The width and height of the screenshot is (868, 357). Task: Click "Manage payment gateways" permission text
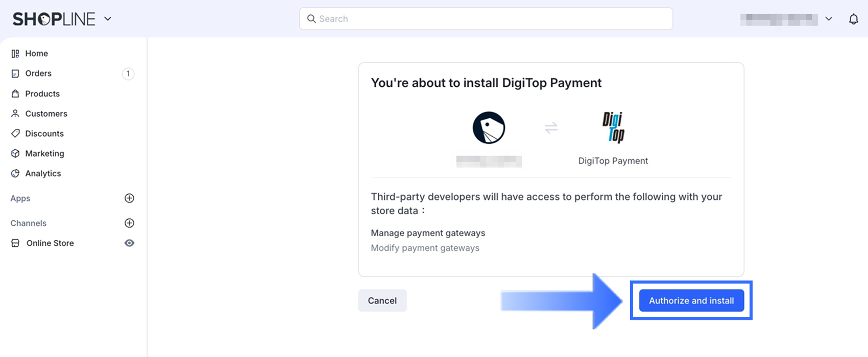coord(428,233)
